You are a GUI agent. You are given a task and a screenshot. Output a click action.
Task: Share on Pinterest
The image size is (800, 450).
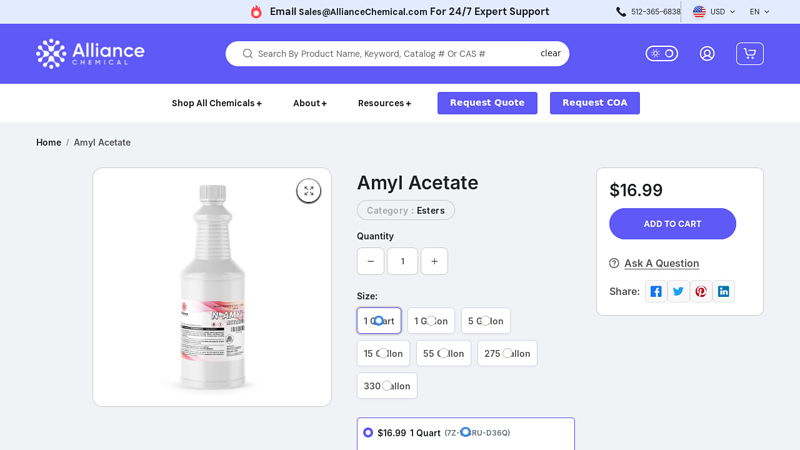click(701, 291)
